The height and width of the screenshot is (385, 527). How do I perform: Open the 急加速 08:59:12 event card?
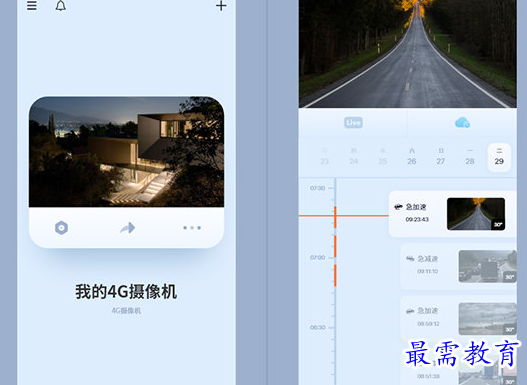pyautogui.click(x=458, y=319)
